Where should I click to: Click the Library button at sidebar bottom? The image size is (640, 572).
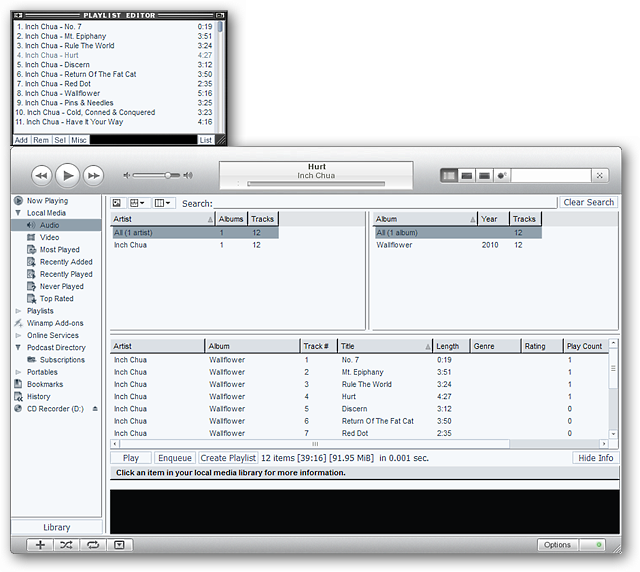57,527
